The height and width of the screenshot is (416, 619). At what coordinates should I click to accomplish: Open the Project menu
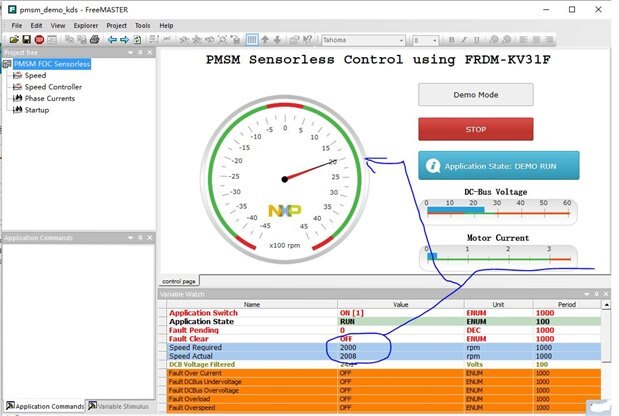pyautogui.click(x=116, y=26)
